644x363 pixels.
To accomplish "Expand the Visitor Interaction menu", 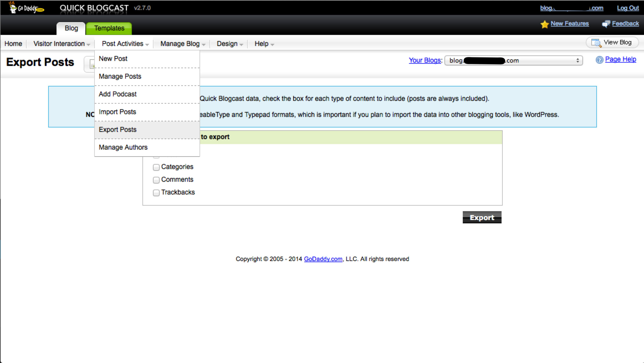I will pyautogui.click(x=62, y=44).
